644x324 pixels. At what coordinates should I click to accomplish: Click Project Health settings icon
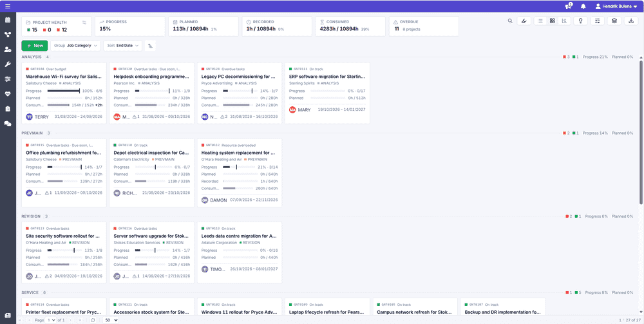(x=84, y=22)
